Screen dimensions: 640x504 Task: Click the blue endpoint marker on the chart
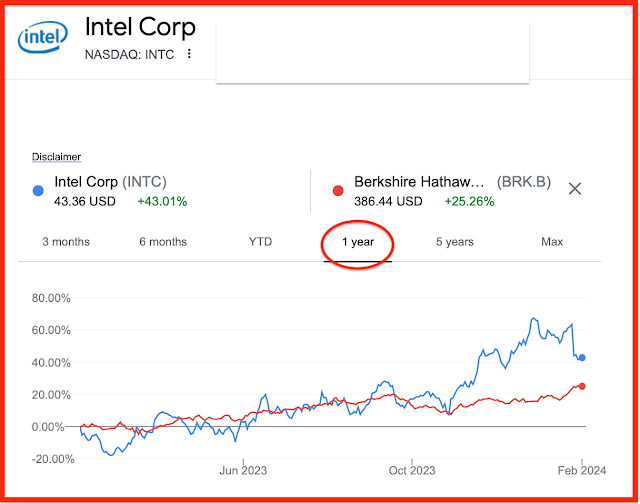point(582,357)
